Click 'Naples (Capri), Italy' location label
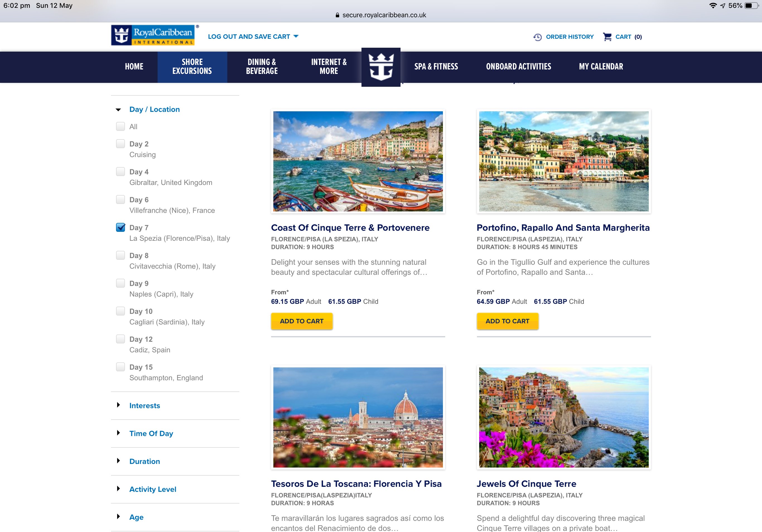The height and width of the screenshot is (532, 762). (x=161, y=294)
